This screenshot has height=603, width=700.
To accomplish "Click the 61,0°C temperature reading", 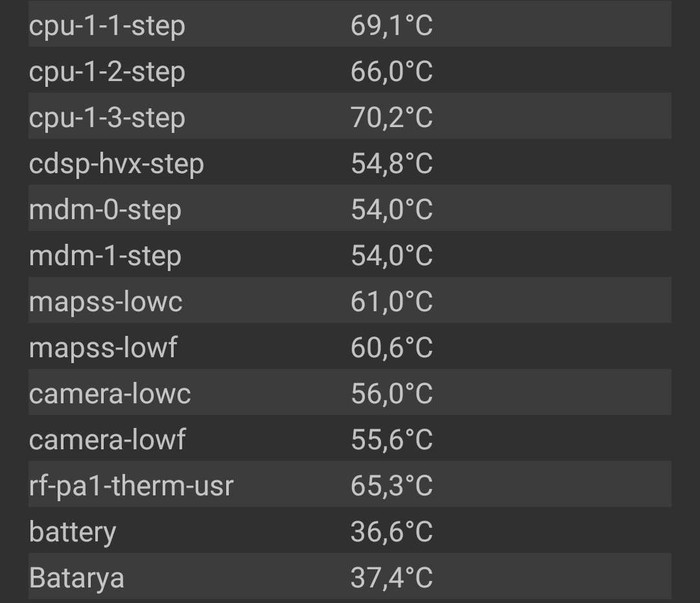I will coord(391,302).
